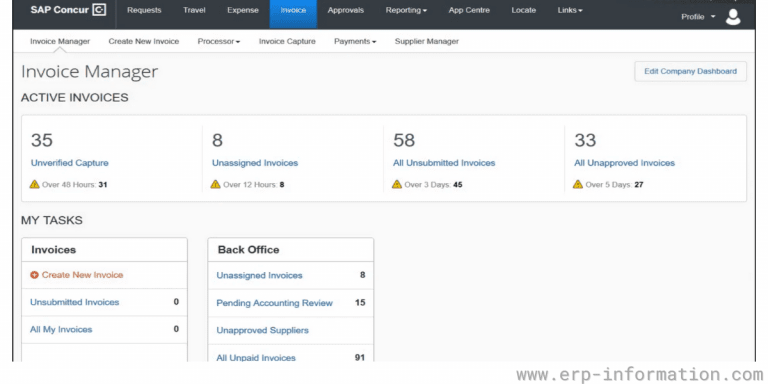Select the Invoice Manager sub-tab

click(x=60, y=42)
